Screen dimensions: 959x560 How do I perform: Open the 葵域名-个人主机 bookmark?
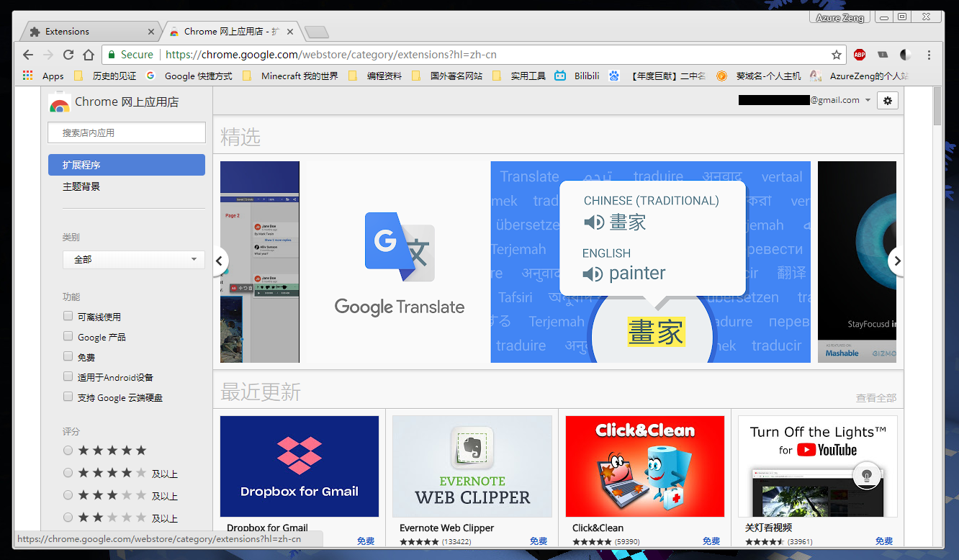pos(758,76)
